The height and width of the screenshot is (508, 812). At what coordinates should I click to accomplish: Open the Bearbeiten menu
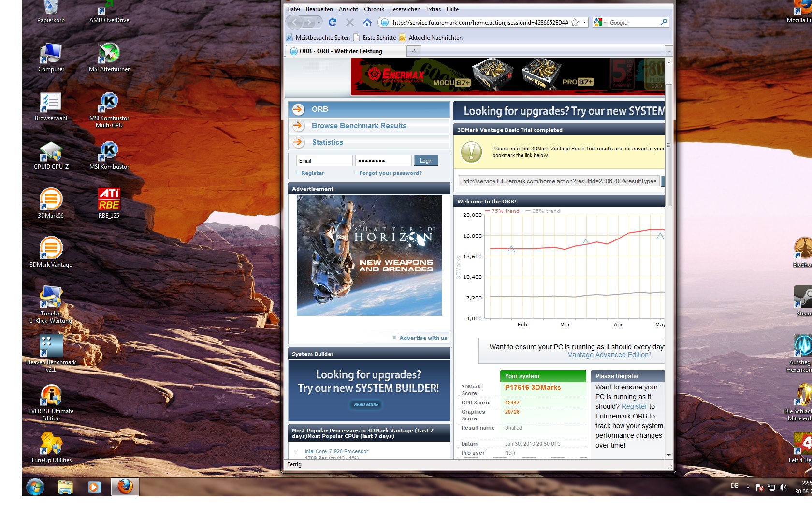coord(319,9)
